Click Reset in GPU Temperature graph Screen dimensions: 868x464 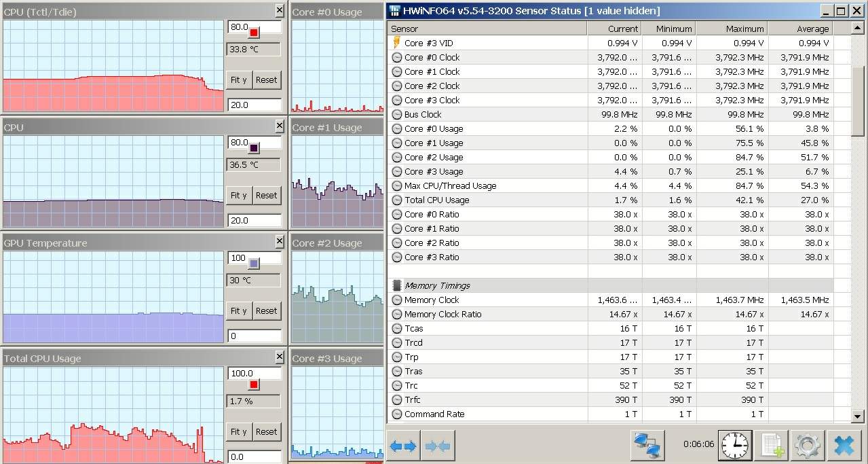point(267,311)
